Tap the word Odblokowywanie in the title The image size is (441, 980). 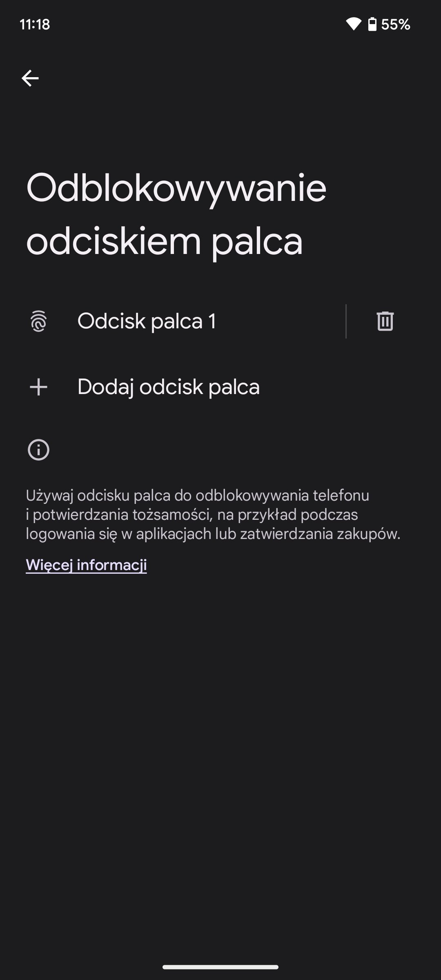click(x=176, y=189)
